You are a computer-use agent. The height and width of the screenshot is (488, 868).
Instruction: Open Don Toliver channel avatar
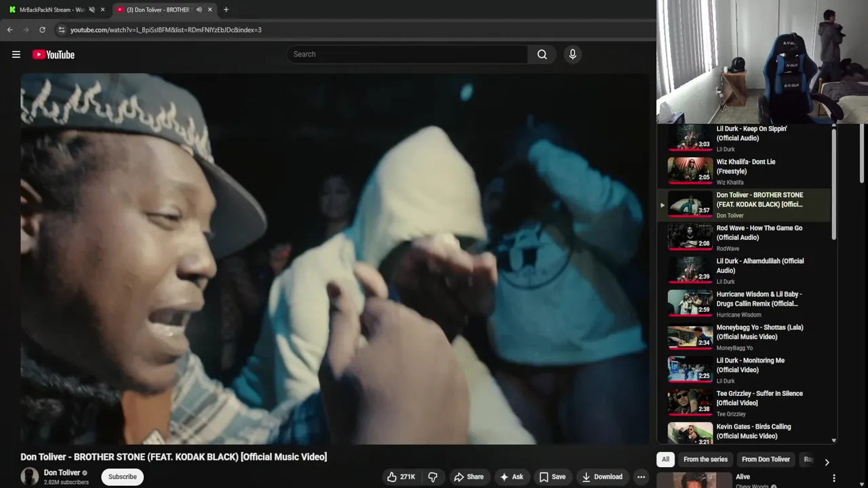[x=30, y=476]
